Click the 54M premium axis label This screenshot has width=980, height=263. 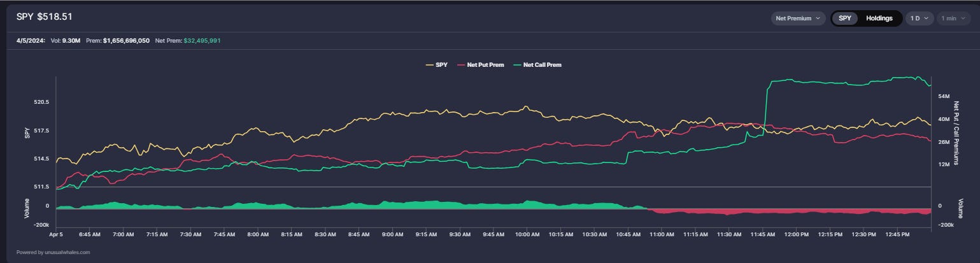pos(944,96)
